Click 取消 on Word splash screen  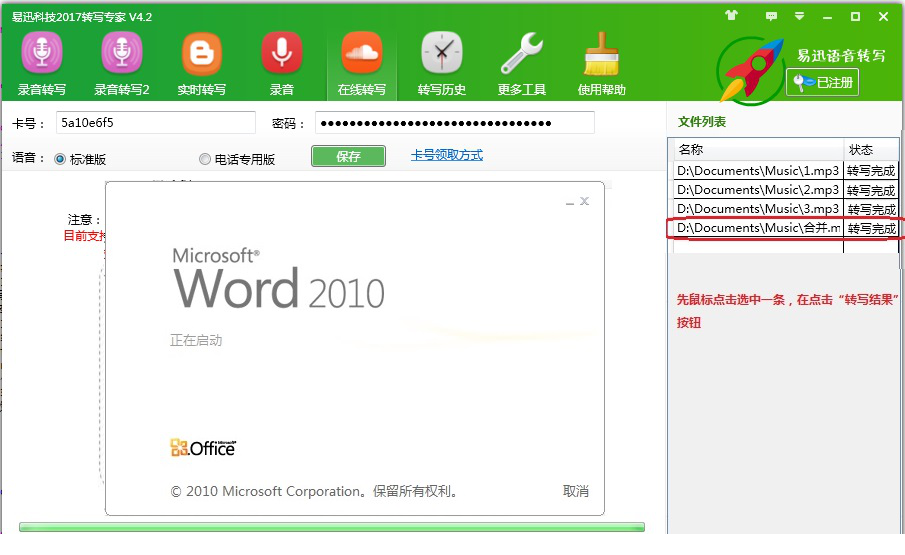click(576, 491)
